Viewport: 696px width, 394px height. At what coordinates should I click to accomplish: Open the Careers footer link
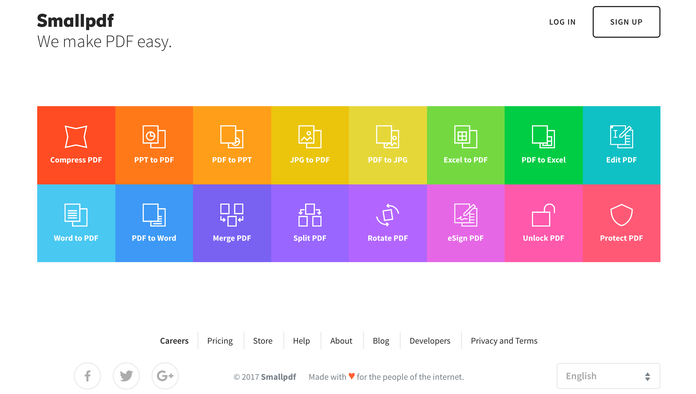(174, 341)
